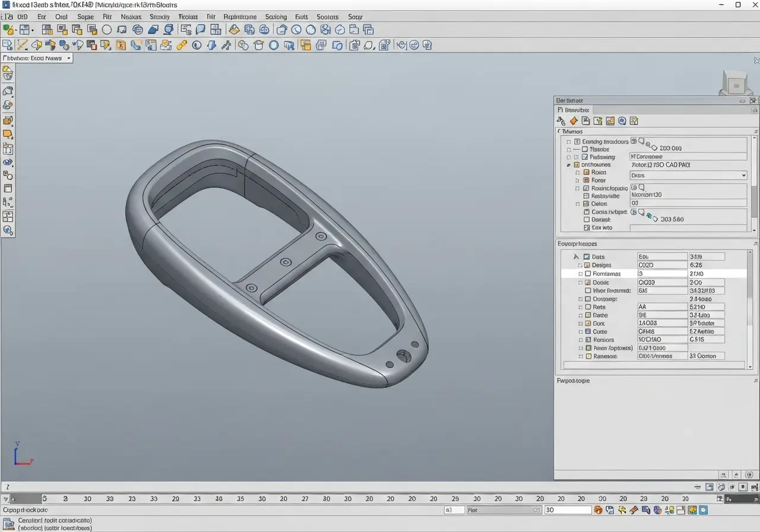The height and width of the screenshot is (532, 760).
Task: Select the Desiges row in the properties list
Action: (601, 265)
